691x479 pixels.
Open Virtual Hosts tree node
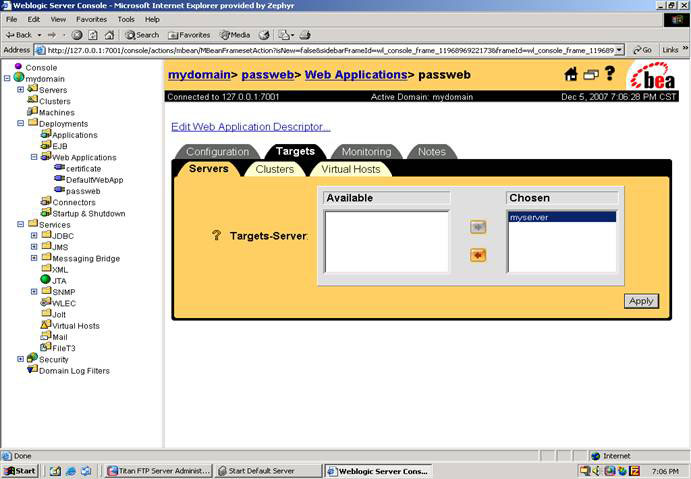point(76,326)
